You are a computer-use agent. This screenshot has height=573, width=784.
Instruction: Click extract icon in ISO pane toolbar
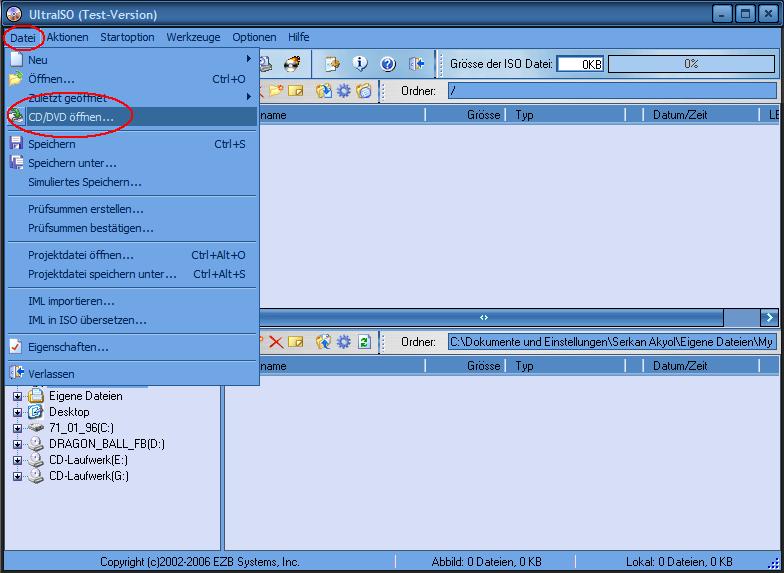324,90
